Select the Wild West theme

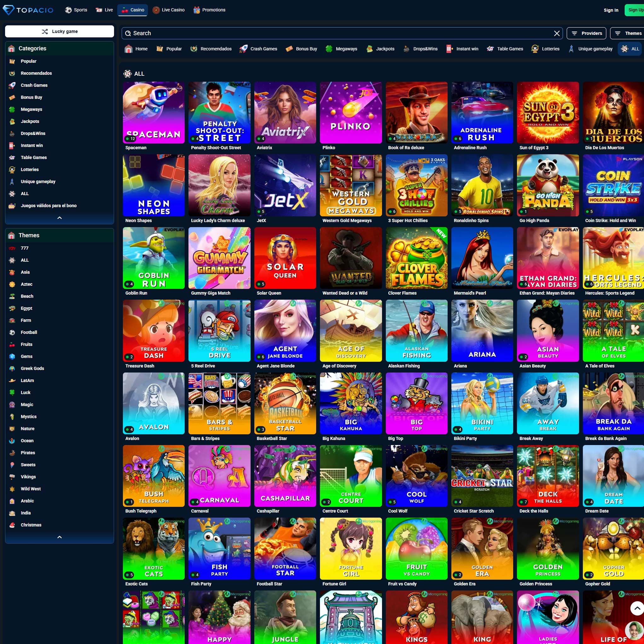click(31, 489)
